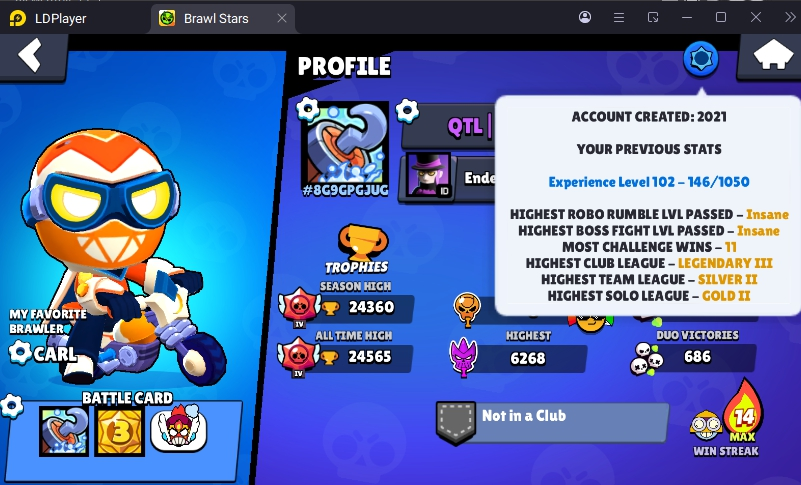Select the gold number 3 battle card pin

point(120,431)
